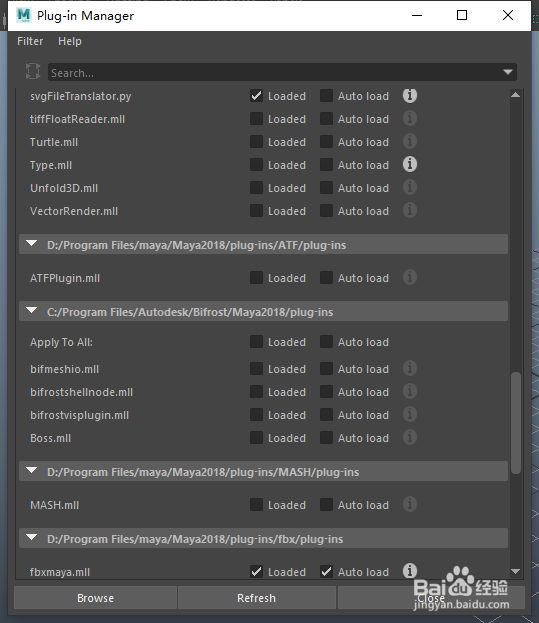539x623 pixels.
Task: Check Loaded for ATFPlugin.mll
Action: 256,278
